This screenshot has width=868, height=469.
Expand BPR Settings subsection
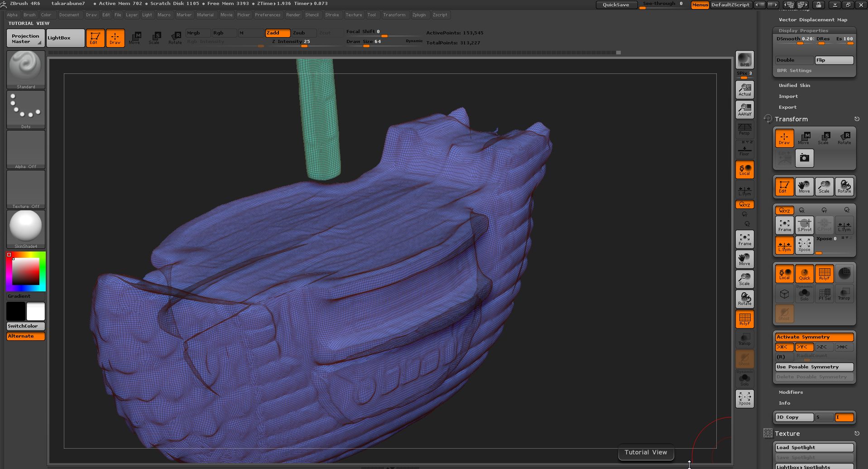[x=794, y=70]
